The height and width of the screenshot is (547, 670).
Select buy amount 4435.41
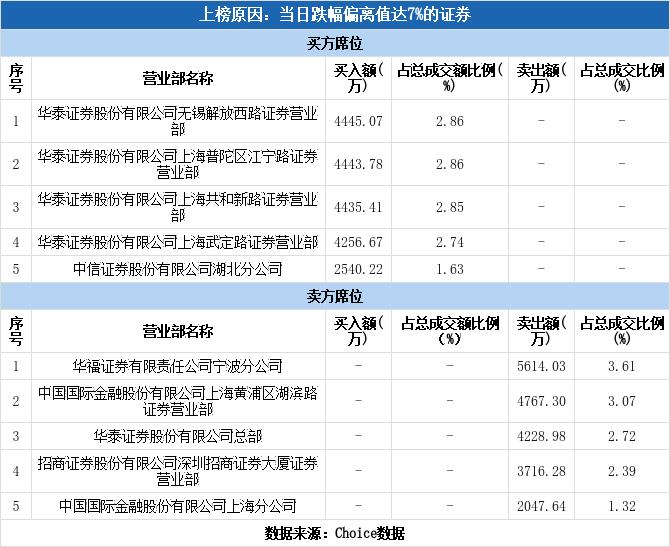pyautogui.click(x=358, y=207)
